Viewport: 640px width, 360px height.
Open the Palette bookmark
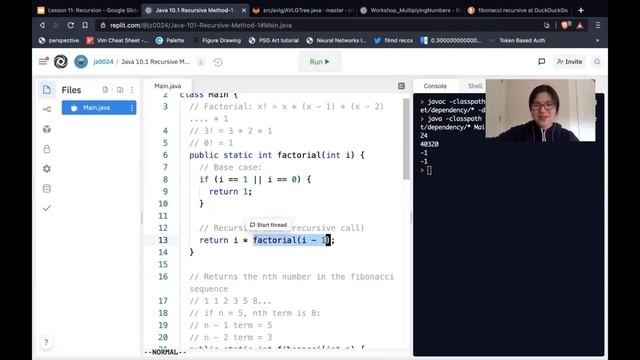click(170, 40)
